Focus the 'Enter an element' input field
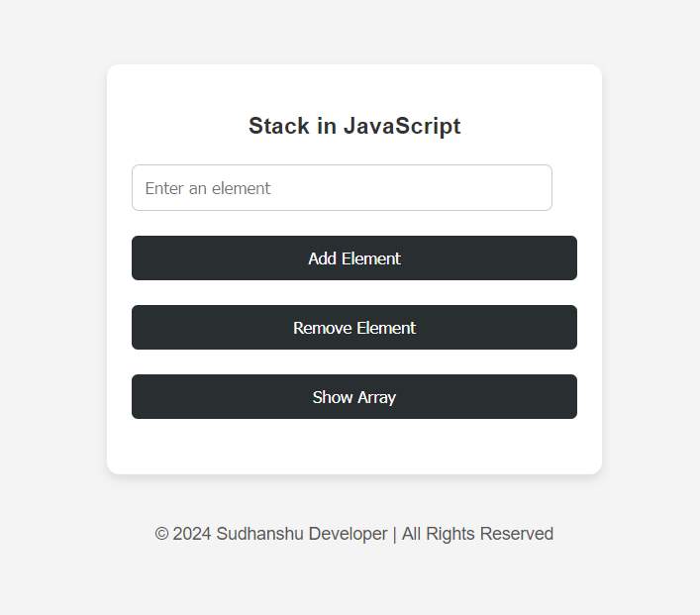Screen dimensions: 700x615 click(x=342, y=187)
